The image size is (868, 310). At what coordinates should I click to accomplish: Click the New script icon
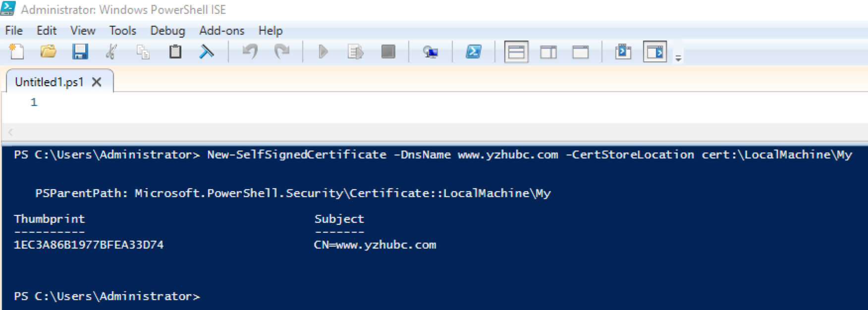tap(17, 52)
